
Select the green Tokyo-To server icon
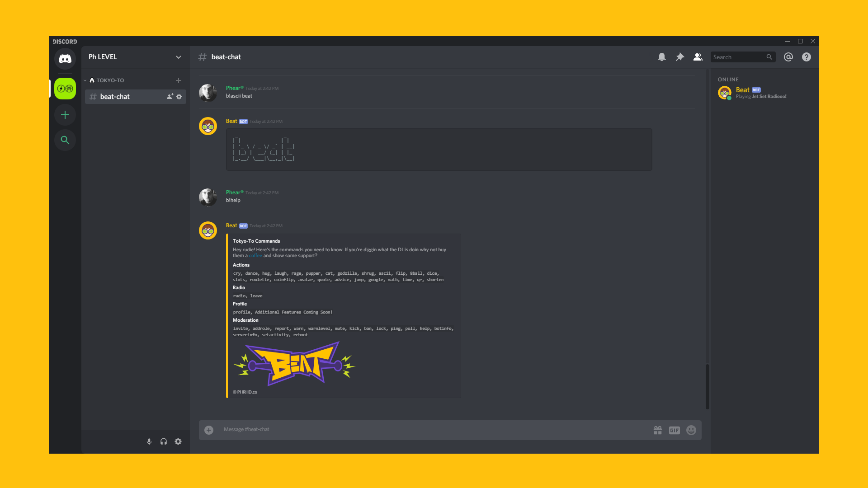[x=65, y=89]
